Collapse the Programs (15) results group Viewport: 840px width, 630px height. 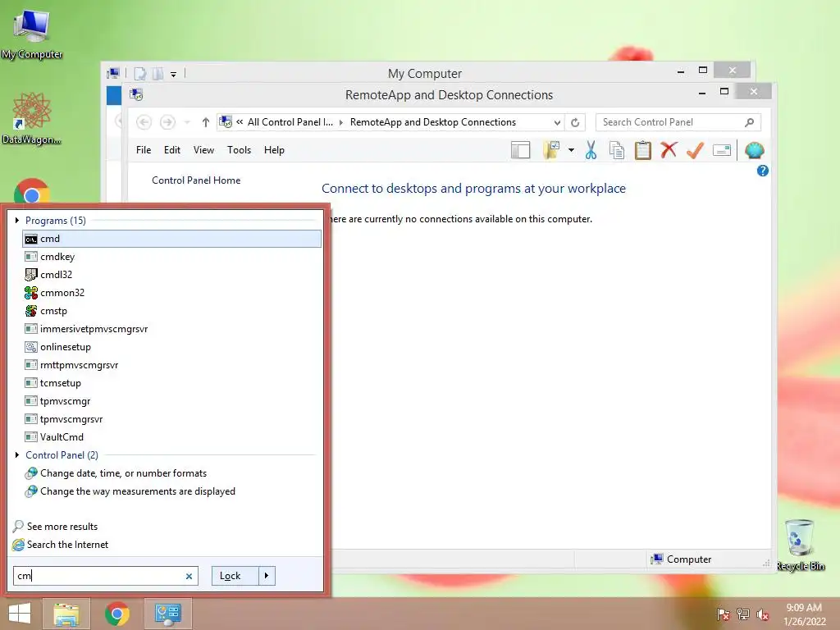[17, 220]
